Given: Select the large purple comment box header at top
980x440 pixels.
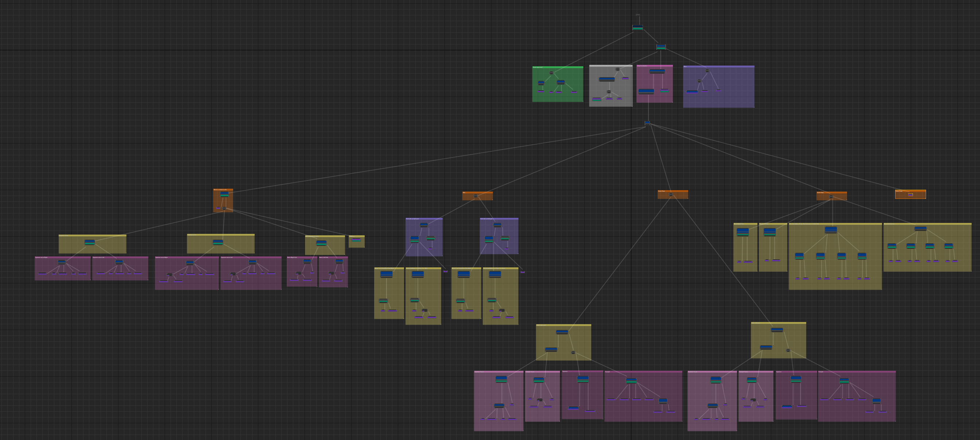Looking at the screenshot, I should coord(718,67).
